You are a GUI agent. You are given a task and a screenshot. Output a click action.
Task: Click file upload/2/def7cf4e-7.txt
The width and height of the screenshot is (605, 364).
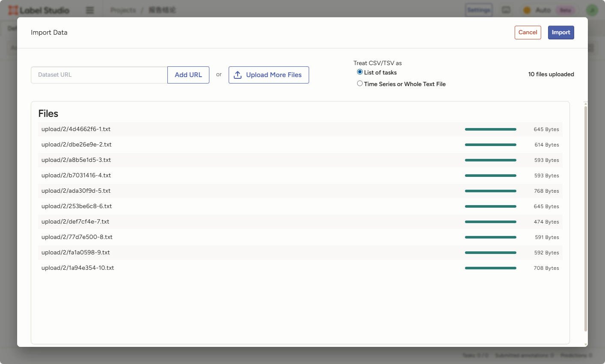75,221
